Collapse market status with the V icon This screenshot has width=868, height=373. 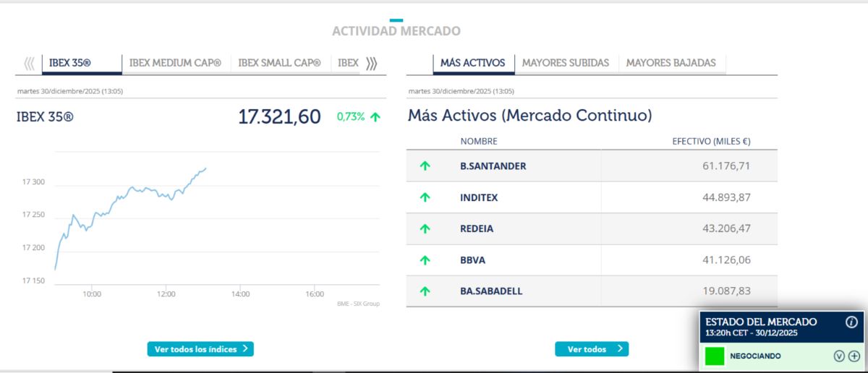(x=839, y=356)
